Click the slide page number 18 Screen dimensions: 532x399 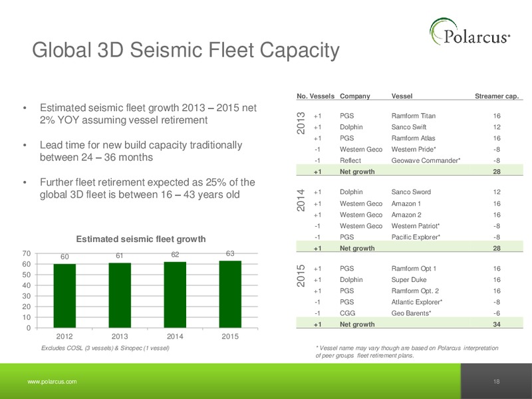(496, 382)
